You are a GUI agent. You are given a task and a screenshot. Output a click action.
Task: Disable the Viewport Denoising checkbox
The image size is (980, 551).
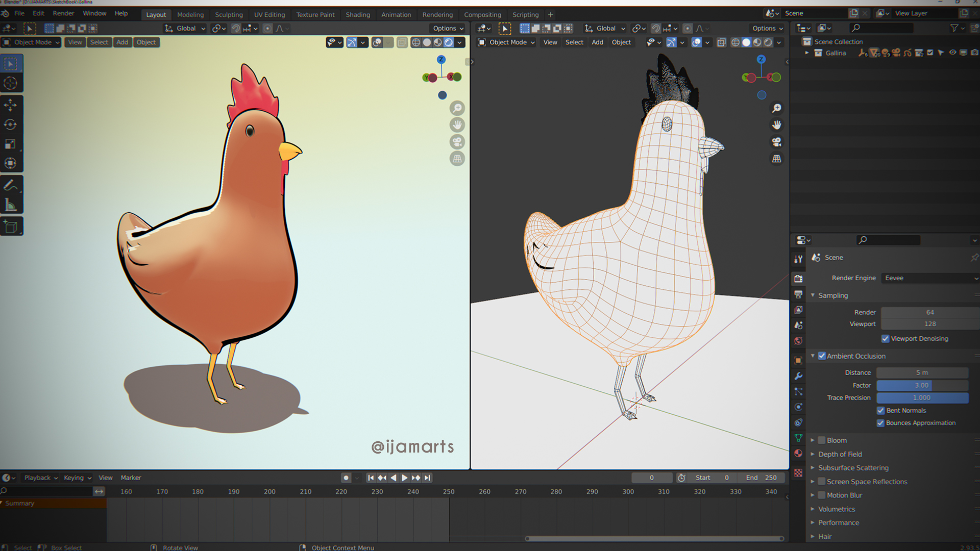(x=886, y=339)
